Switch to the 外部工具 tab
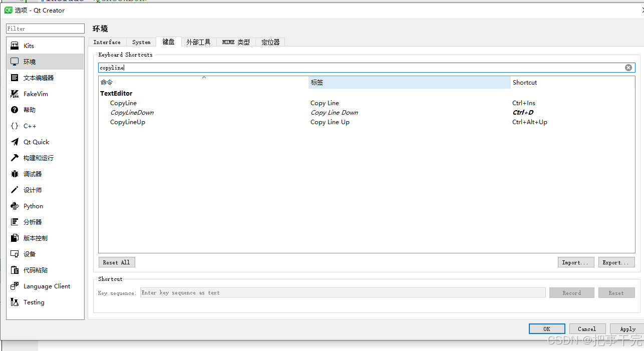This screenshot has height=351, width=644. [x=199, y=42]
